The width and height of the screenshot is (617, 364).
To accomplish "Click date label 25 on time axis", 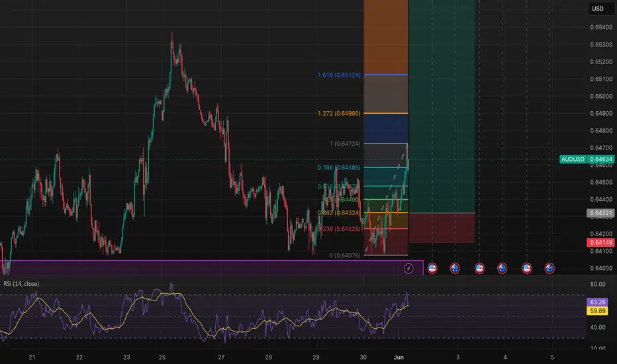I will 162,357.
